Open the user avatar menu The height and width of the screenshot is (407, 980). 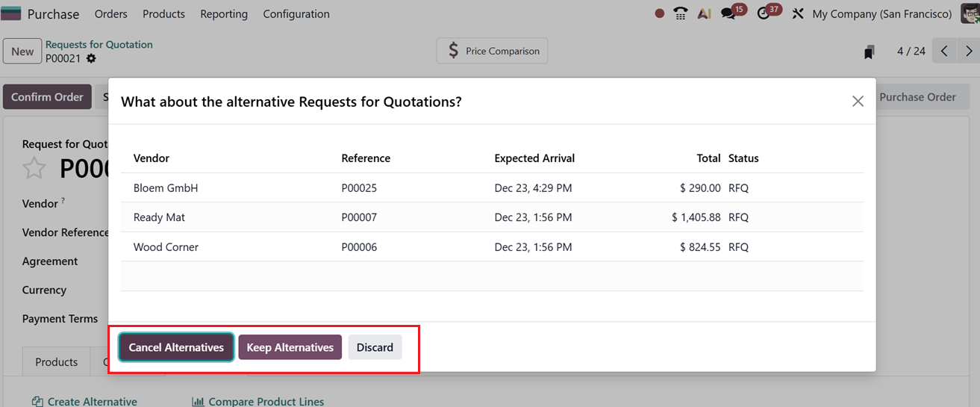pos(970,13)
